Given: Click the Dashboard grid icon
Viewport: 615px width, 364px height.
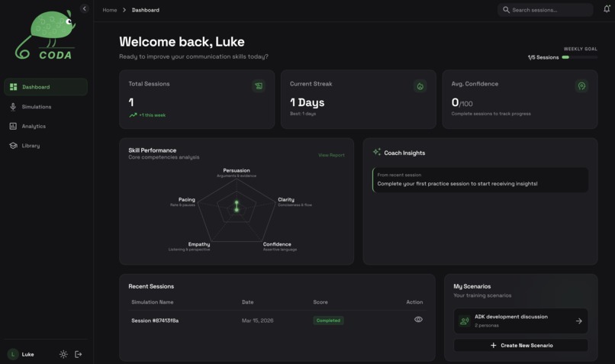Looking at the screenshot, I should pos(13,87).
